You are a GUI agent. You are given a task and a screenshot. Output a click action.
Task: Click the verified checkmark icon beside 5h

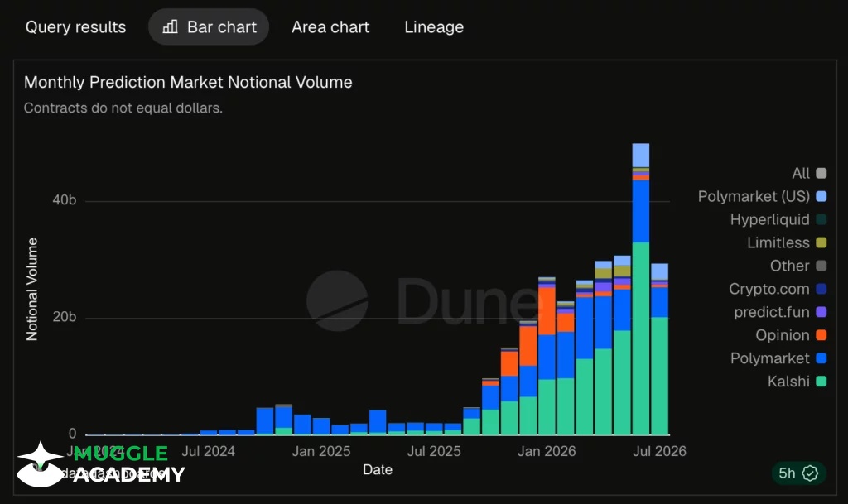point(810,473)
